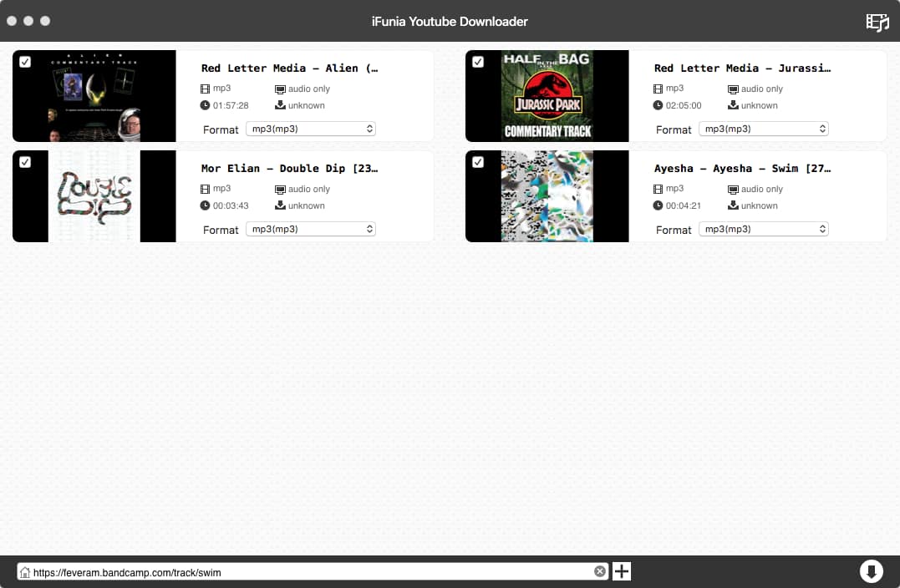This screenshot has width=900, height=588.
Task: Click the clock duration icon for Jurassic Park
Action: [x=658, y=104]
